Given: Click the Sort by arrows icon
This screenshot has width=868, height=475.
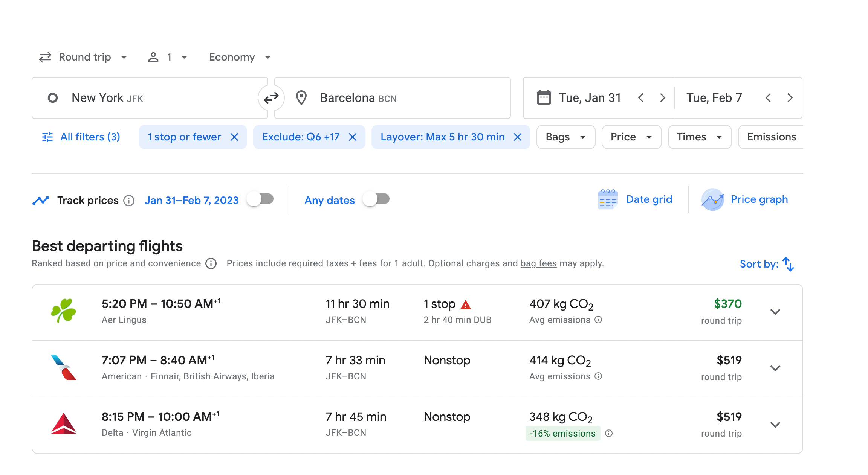Looking at the screenshot, I should coord(788,264).
